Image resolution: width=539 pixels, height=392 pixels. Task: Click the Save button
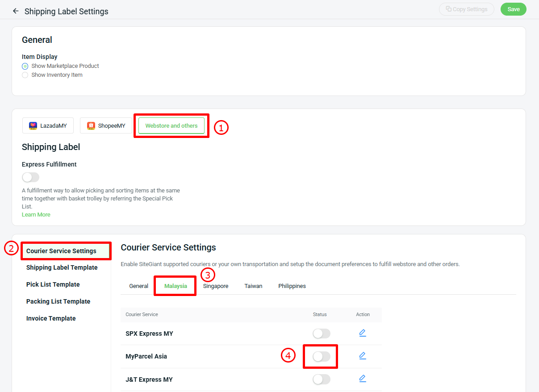[x=513, y=9]
